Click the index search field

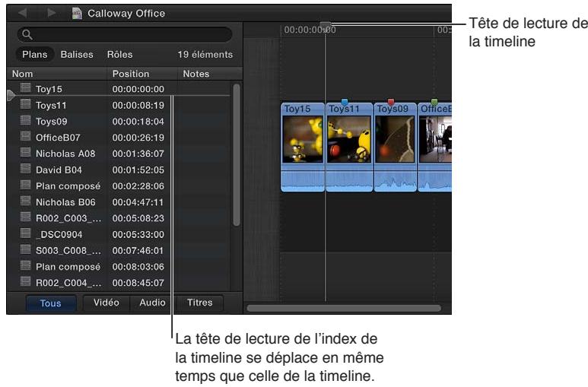coord(125,34)
